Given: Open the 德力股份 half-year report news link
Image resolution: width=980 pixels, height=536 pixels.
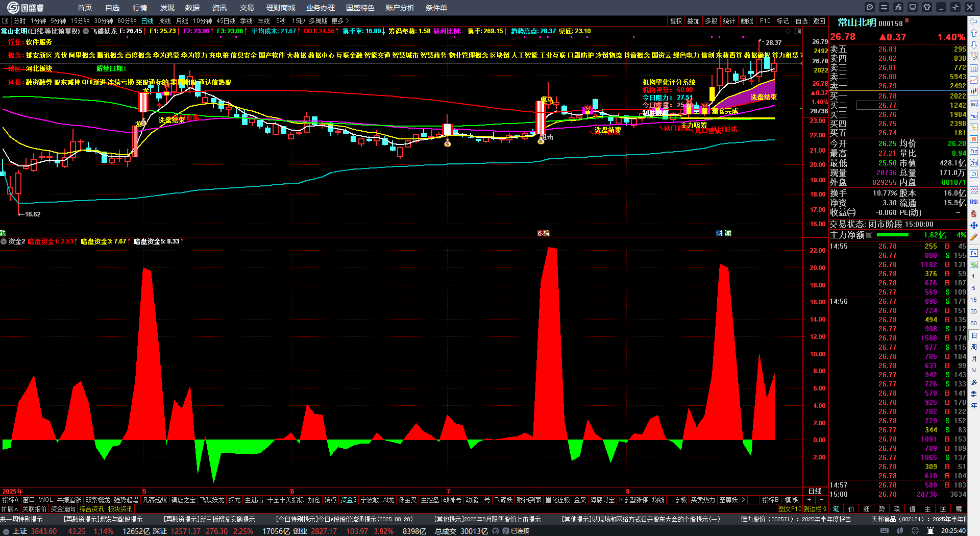Looking at the screenshot, I should click(x=796, y=519).
